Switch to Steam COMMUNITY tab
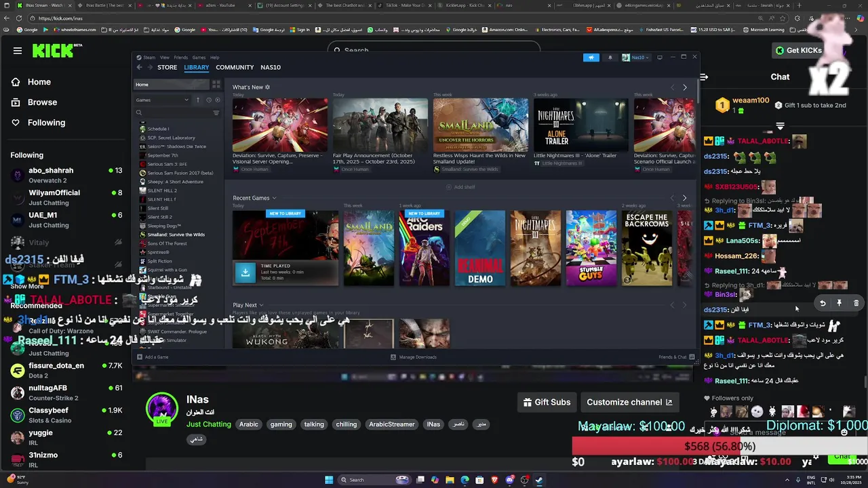The image size is (868, 488). (235, 67)
